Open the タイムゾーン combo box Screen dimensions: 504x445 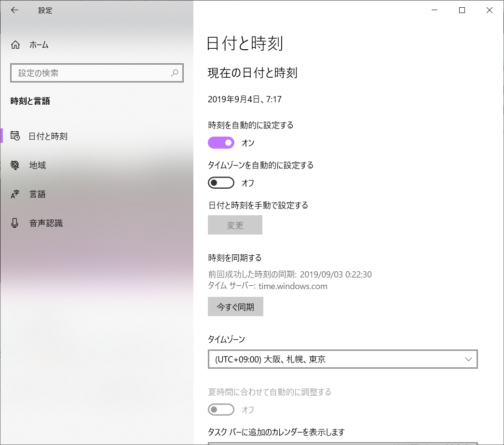(342, 359)
